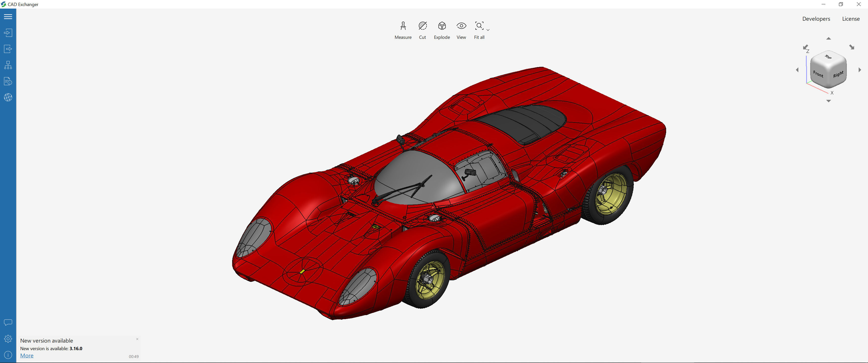Open the Developers menu item
Screen dimensions: 868x363
click(816, 19)
